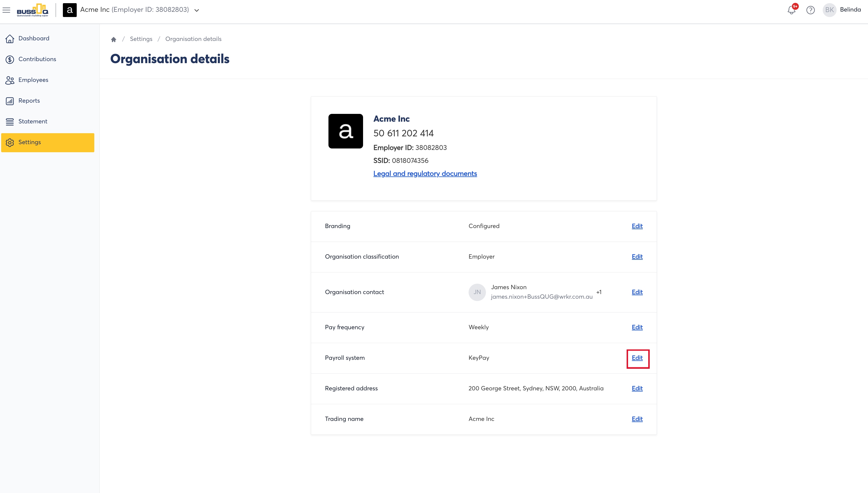The width and height of the screenshot is (868, 493).
Task: Expand the Acme Inc employer dropdown chevron
Action: click(197, 10)
